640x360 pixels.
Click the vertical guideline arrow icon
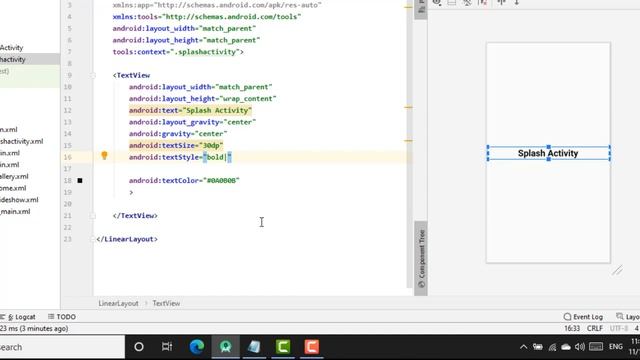[x=516, y=2]
